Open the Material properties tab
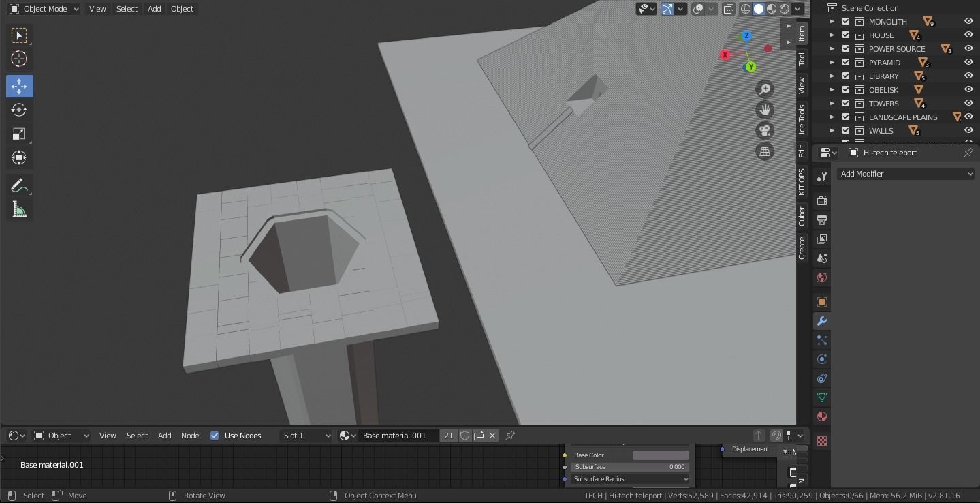The image size is (980, 503). [822, 416]
